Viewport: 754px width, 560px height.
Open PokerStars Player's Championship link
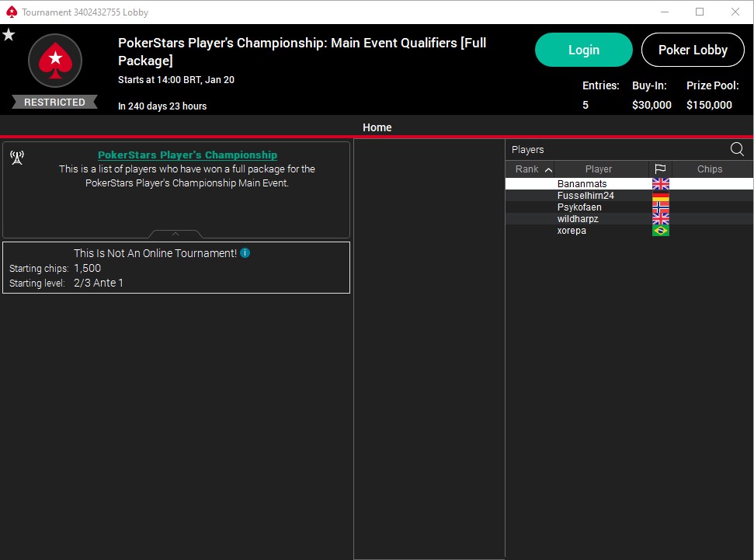point(187,155)
